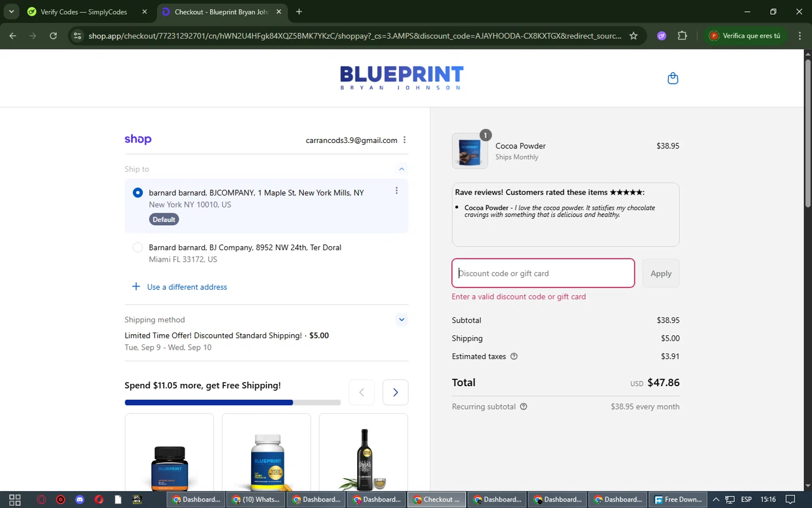Collapse the Ship to section

(401, 169)
